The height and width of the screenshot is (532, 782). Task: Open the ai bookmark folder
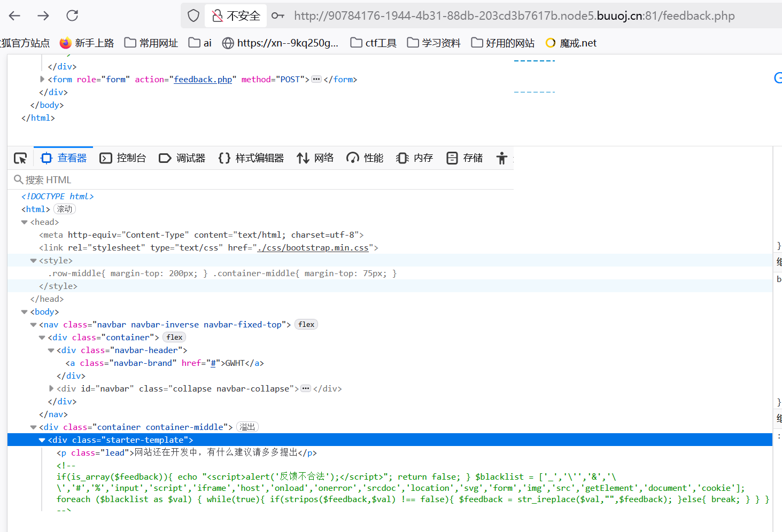(x=200, y=43)
